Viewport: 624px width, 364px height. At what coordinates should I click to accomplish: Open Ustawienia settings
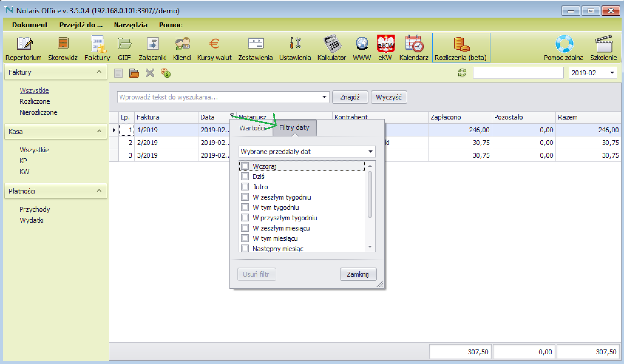(x=295, y=48)
